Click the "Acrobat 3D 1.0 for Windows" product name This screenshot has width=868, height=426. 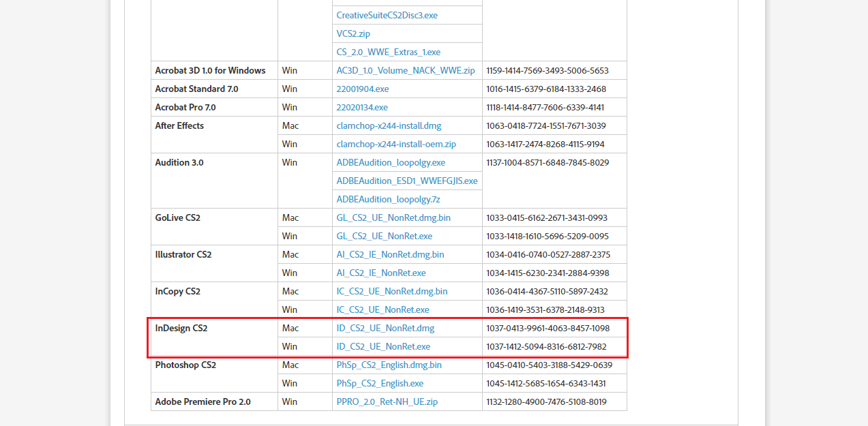[x=210, y=70]
